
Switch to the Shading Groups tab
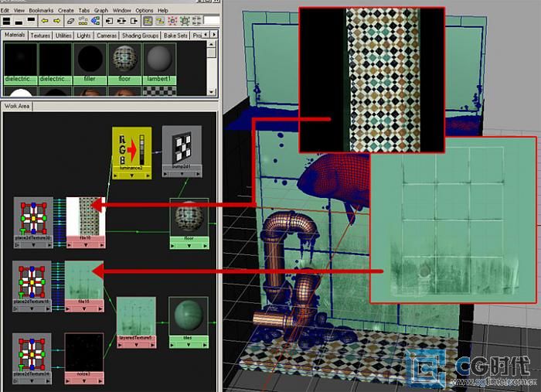click(x=140, y=36)
